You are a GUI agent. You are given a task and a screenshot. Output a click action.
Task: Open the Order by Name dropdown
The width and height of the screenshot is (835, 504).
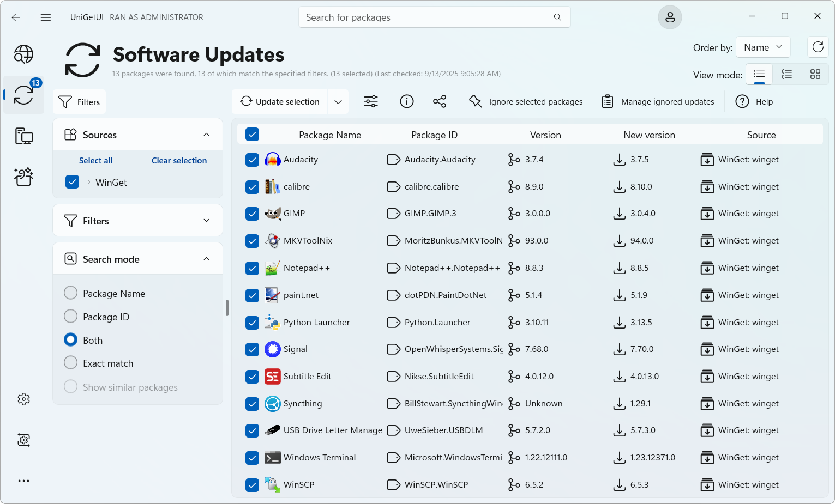click(x=762, y=47)
